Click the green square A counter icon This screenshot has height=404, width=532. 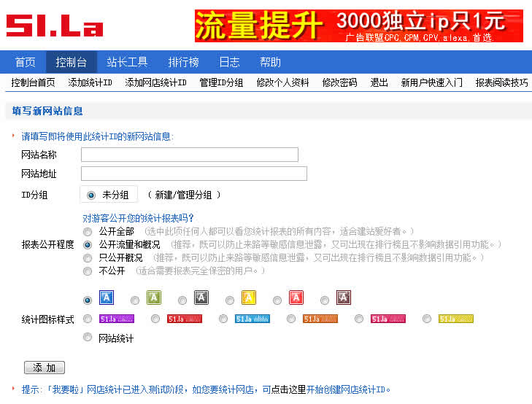click(x=154, y=298)
